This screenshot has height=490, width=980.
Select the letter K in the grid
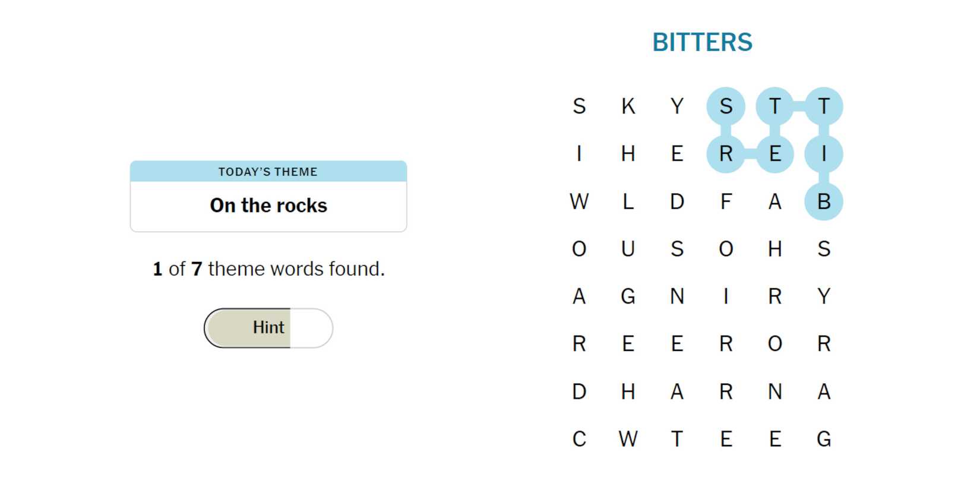tap(628, 106)
